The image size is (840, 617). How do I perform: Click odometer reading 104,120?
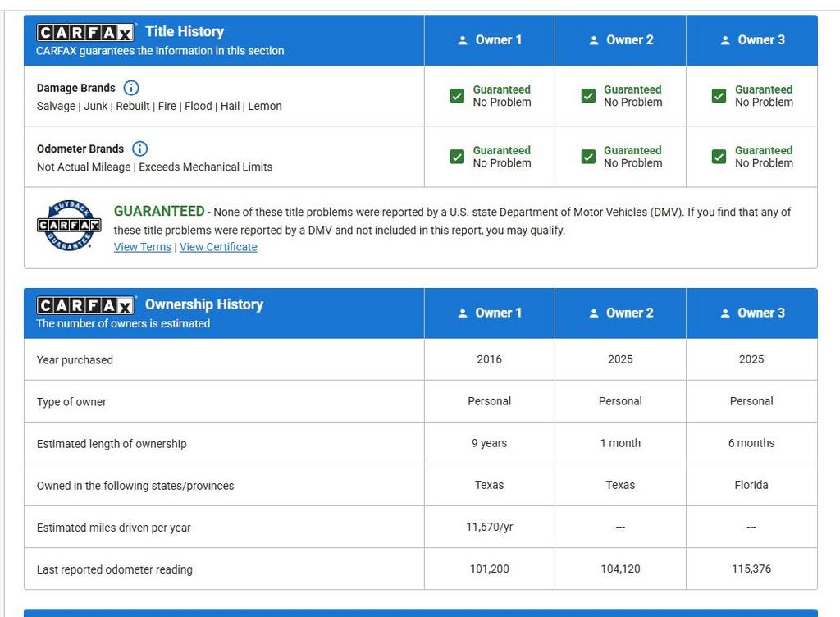[620, 569]
